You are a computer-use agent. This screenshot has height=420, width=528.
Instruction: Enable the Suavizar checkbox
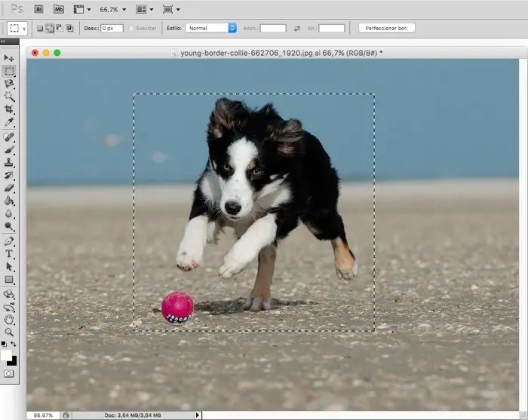tap(132, 28)
